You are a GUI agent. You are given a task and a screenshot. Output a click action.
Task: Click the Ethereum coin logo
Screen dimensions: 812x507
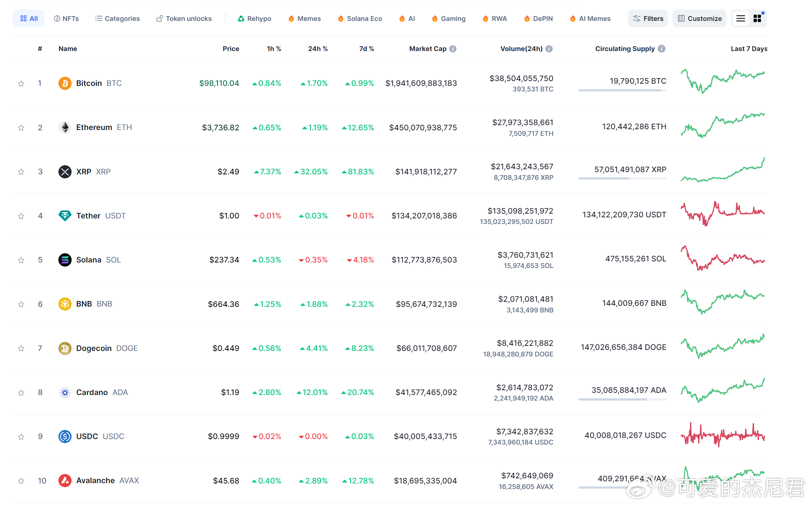point(65,127)
